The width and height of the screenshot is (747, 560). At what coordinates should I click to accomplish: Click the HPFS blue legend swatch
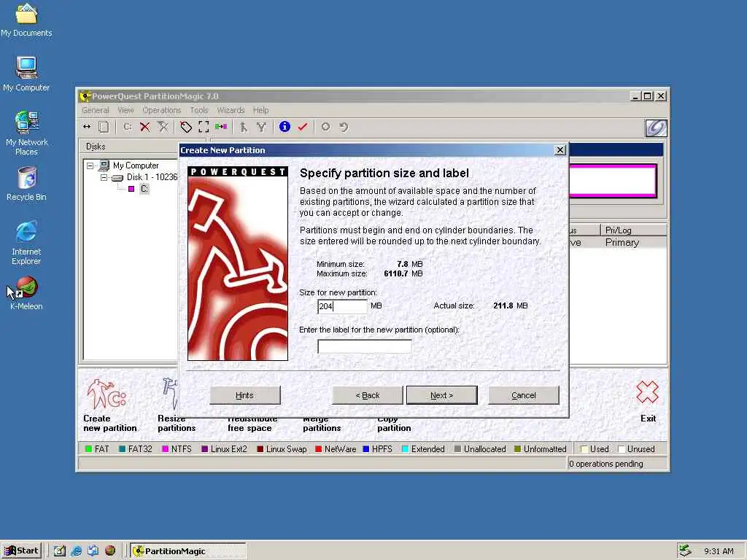[x=366, y=449]
